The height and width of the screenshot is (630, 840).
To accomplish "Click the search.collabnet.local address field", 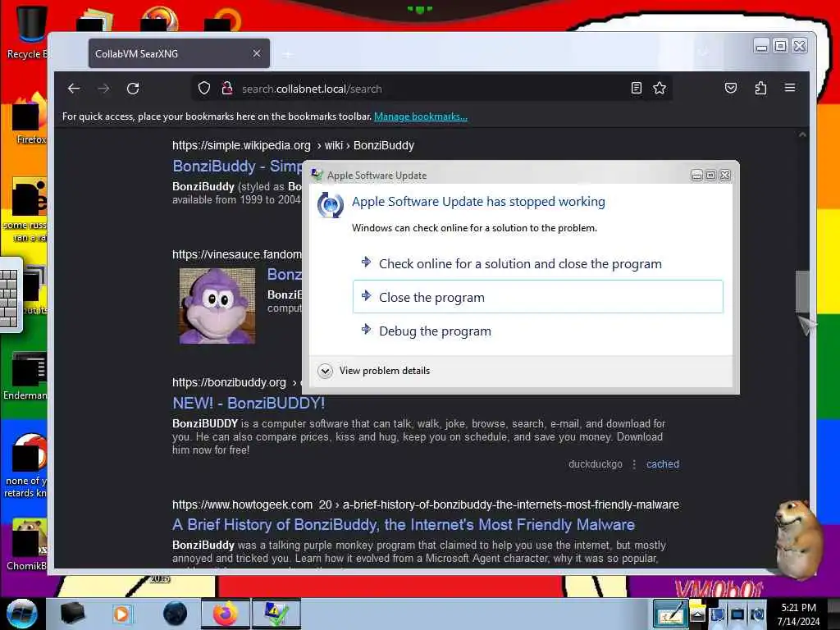I will [x=431, y=89].
